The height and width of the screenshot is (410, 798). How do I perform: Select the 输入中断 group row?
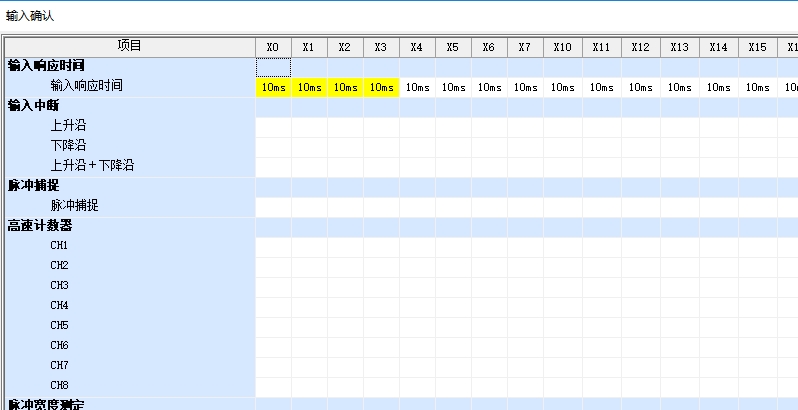point(35,106)
